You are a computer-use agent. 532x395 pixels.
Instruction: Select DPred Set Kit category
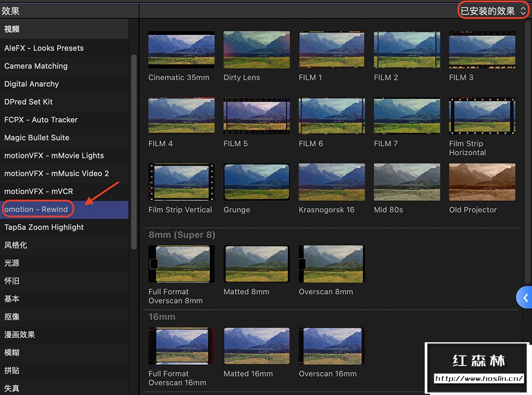[64, 102]
